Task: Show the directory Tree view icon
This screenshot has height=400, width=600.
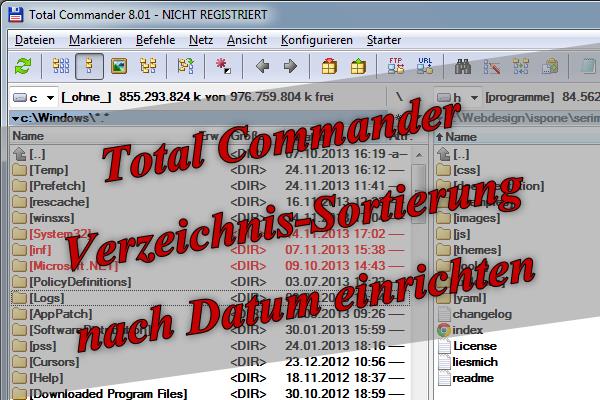Action: [x=148, y=66]
